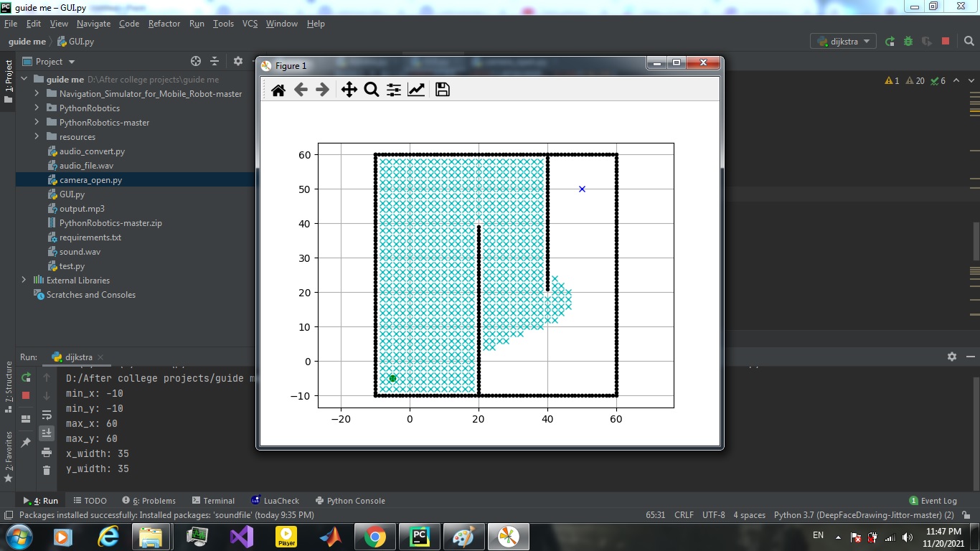Image resolution: width=980 pixels, height=551 pixels.
Task: Click the UTF-8 encoding status widget
Action: pos(713,515)
